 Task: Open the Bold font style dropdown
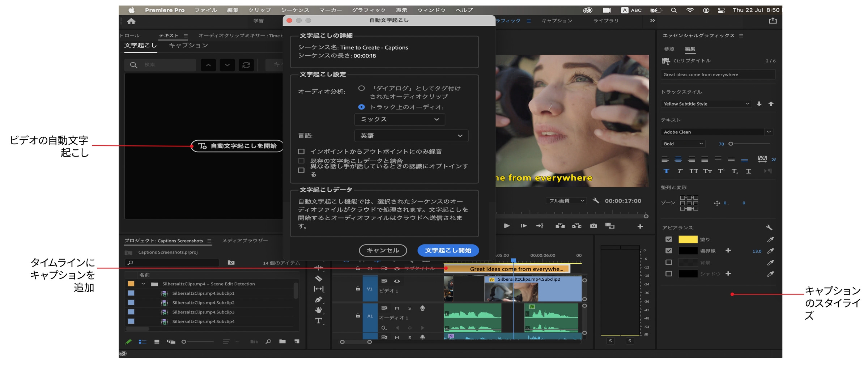683,144
